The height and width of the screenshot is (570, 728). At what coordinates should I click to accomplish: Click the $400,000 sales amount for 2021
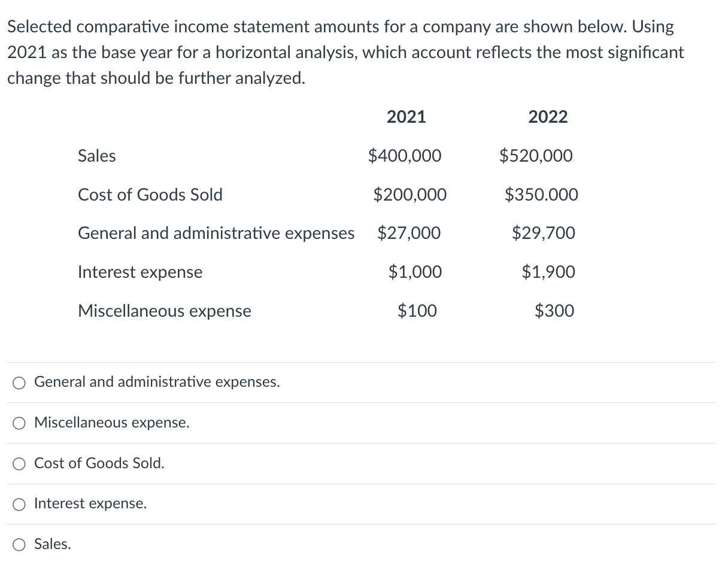point(405,156)
